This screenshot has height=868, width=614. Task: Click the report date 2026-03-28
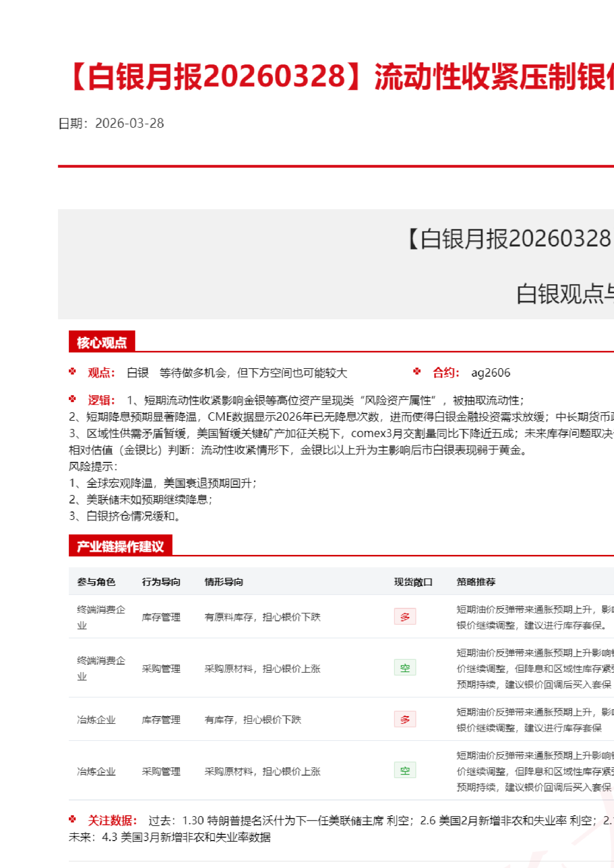tap(129, 123)
